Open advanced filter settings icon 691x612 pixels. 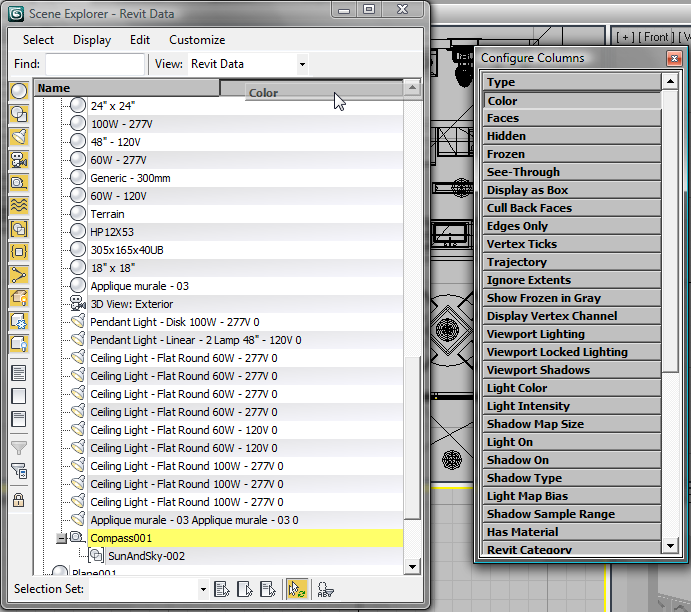[19, 471]
